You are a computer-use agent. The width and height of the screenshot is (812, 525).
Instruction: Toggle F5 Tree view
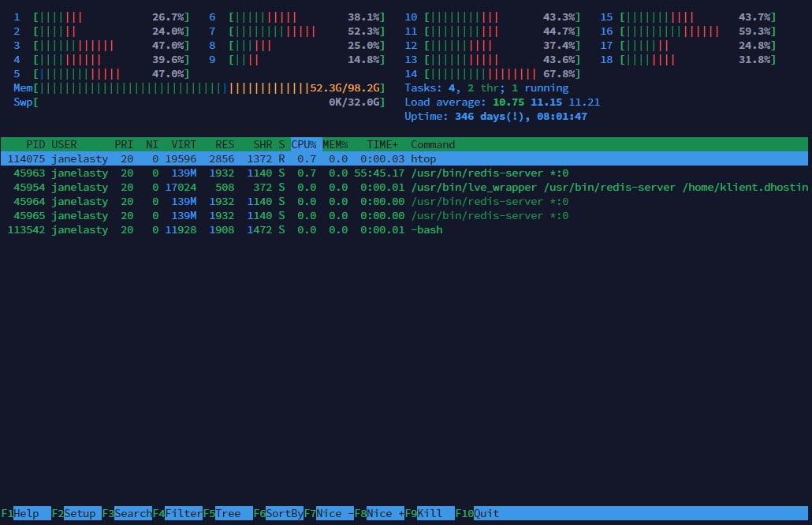[228, 513]
